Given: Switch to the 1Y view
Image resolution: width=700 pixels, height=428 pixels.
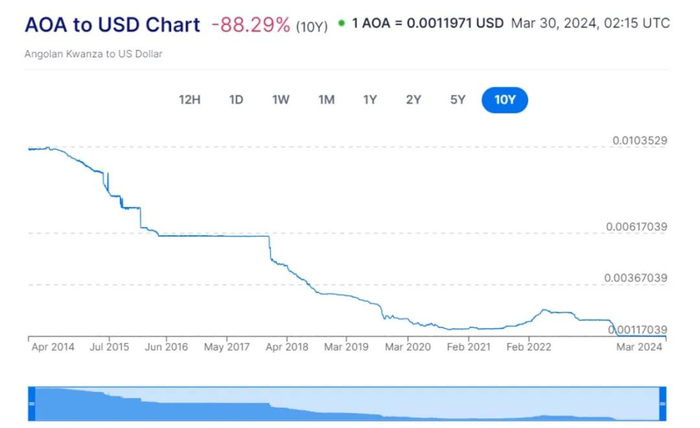Looking at the screenshot, I should [370, 99].
